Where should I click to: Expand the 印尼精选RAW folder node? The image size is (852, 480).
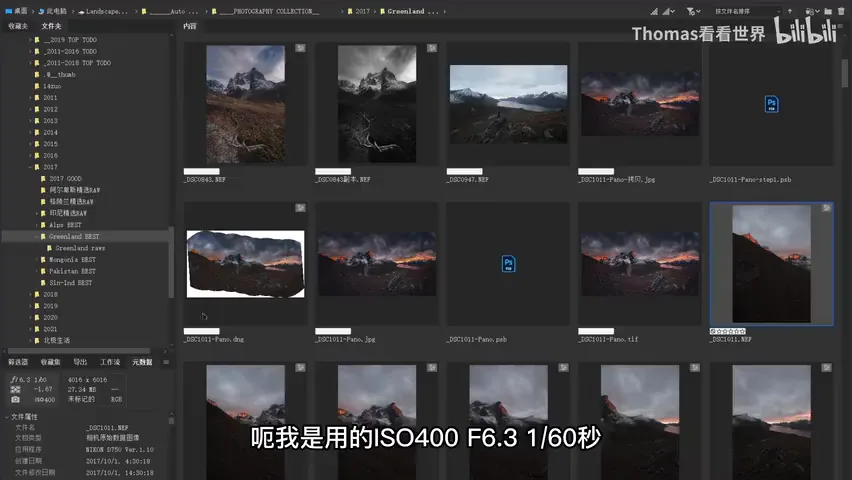(x=36, y=213)
